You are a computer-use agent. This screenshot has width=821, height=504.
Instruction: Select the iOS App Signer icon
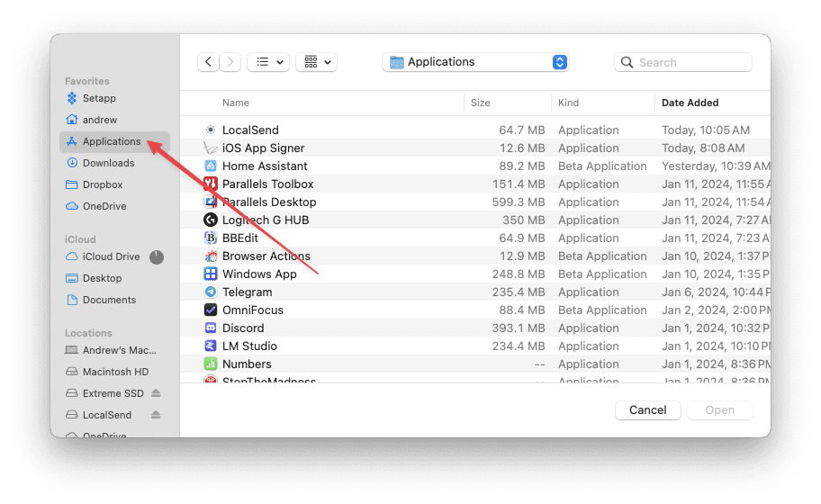[211, 148]
